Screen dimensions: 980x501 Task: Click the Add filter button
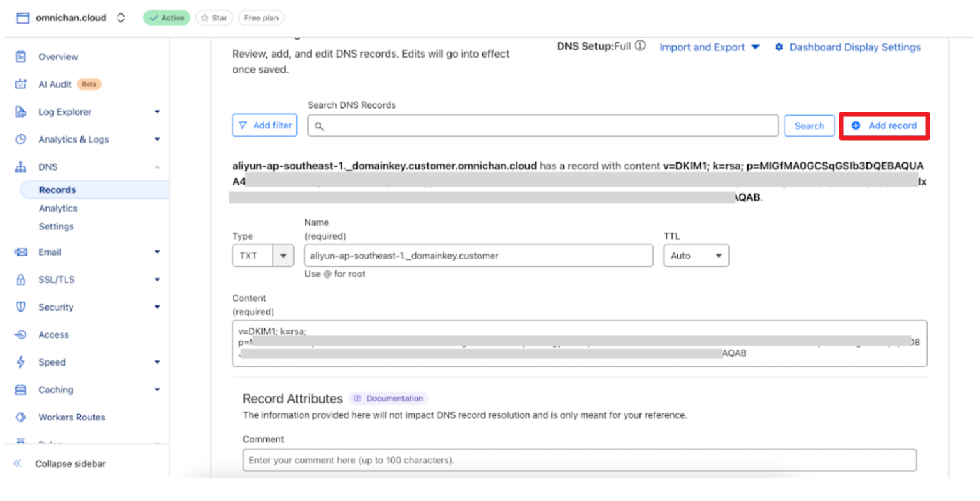click(265, 126)
